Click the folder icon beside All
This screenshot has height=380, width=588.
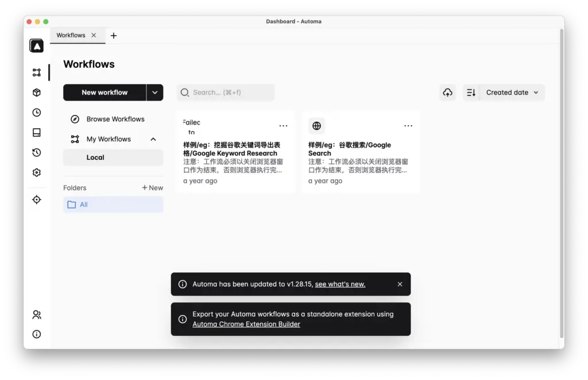tap(71, 205)
